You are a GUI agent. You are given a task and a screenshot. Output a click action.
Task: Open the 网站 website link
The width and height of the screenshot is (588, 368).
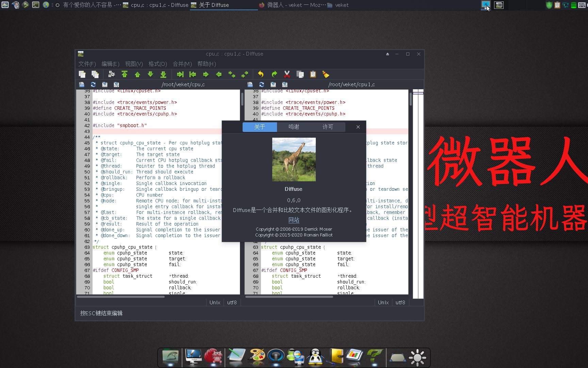pyautogui.click(x=294, y=220)
